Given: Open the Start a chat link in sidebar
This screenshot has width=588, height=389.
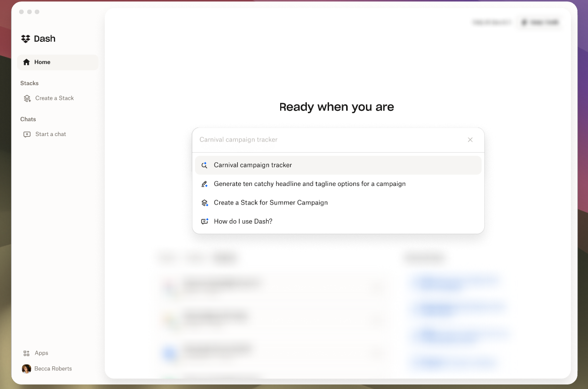Looking at the screenshot, I should point(50,135).
